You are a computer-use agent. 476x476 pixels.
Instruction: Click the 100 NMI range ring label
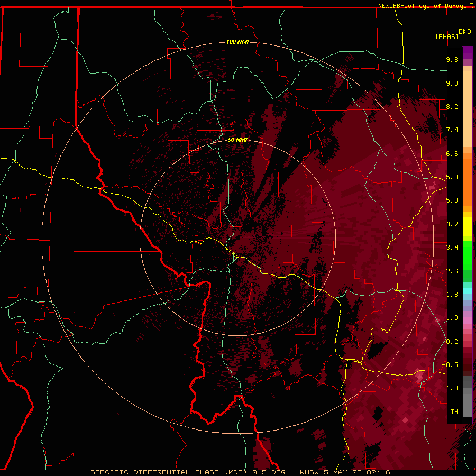[x=237, y=42]
